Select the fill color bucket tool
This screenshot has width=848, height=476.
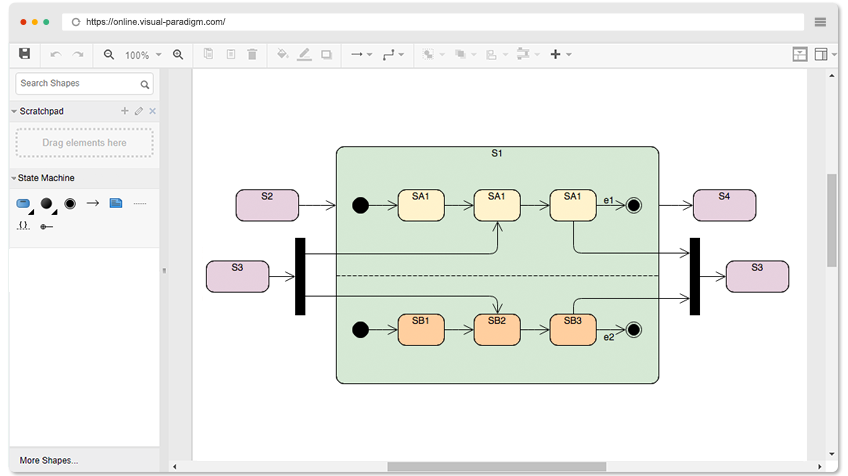tap(282, 55)
